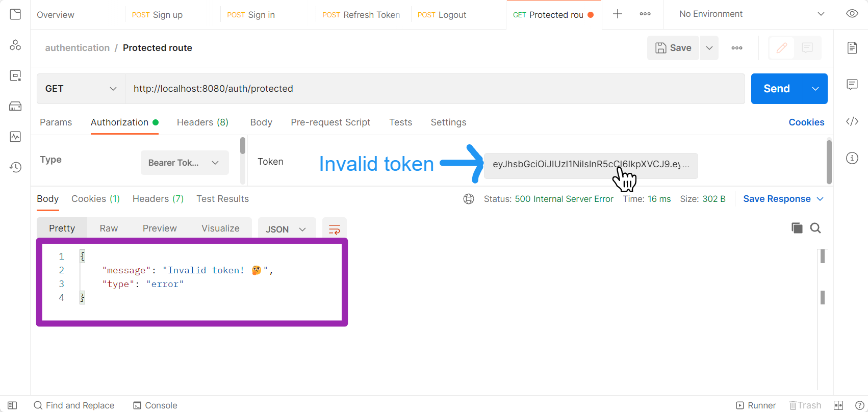Open the Environments sidebar icon
Viewport: 868px width, 412px height.
click(15, 75)
